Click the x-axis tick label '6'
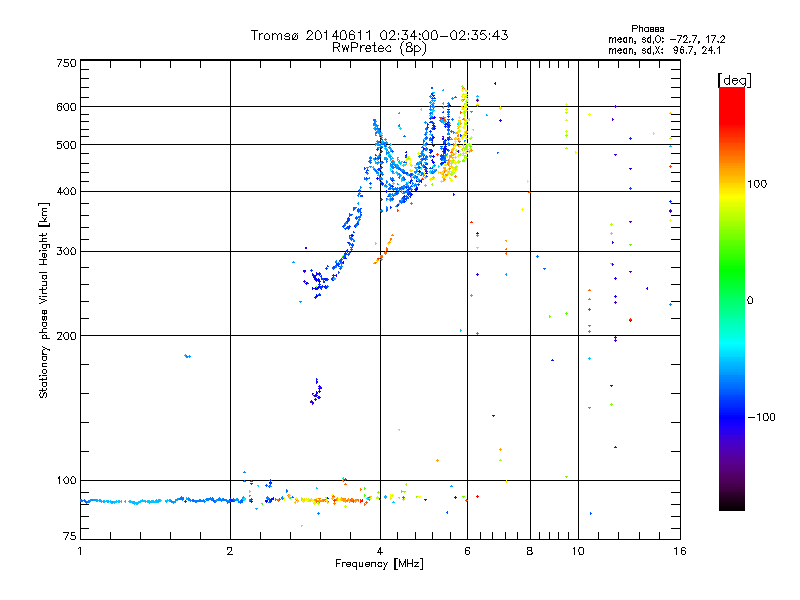The width and height of the screenshot is (800, 600). pyautogui.click(x=467, y=551)
